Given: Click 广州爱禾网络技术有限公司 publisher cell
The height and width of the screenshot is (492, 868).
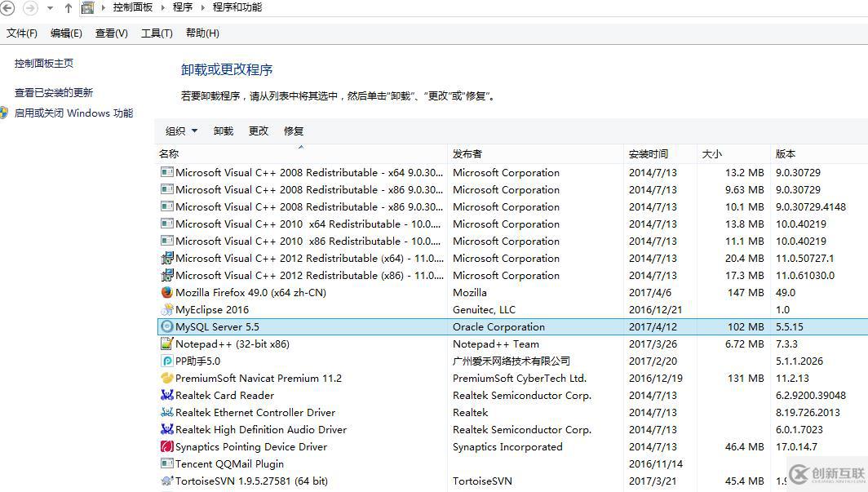Looking at the screenshot, I should pos(511,361).
